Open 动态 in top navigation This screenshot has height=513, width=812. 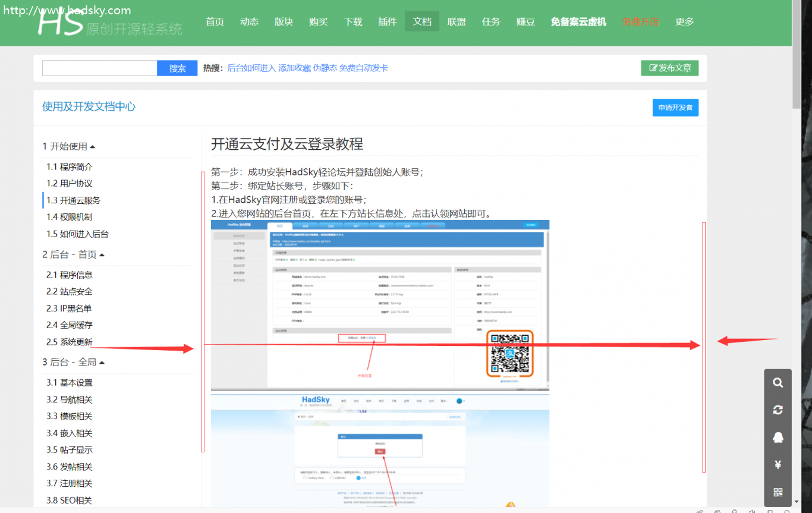coord(249,21)
